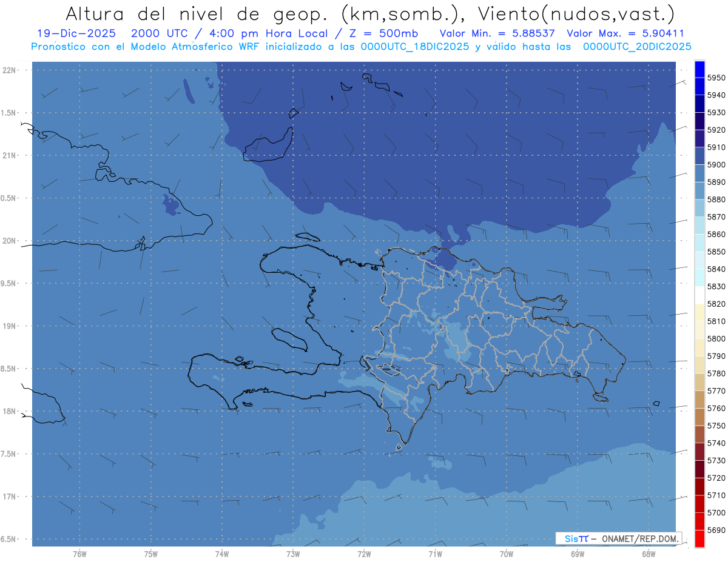Click the '9.5N' latitude axis label
Screen dimensions: 728x562
coord(9,283)
